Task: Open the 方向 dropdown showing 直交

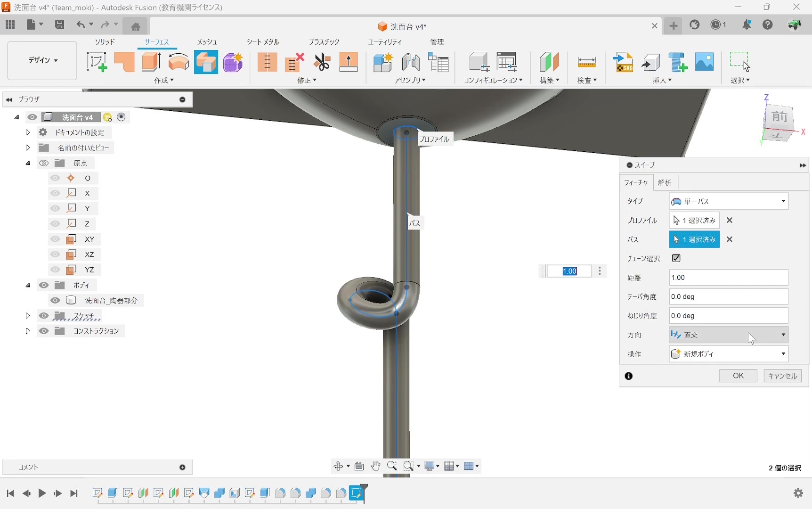Action: 729,335
